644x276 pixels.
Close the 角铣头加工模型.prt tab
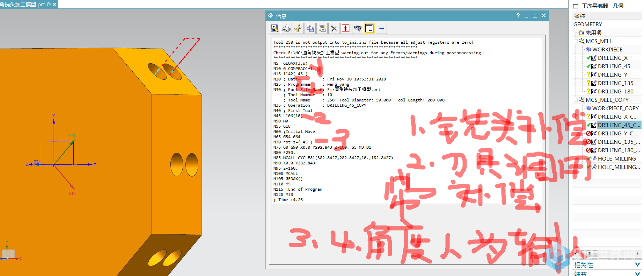click(x=54, y=4)
